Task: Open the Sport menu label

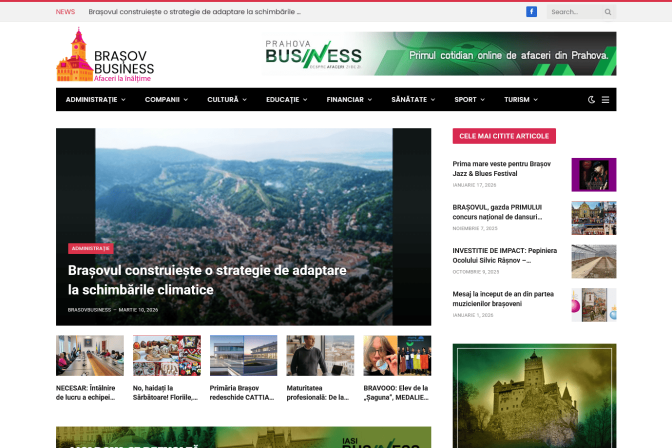Action: pyautogui.click(x=465, y=99)
